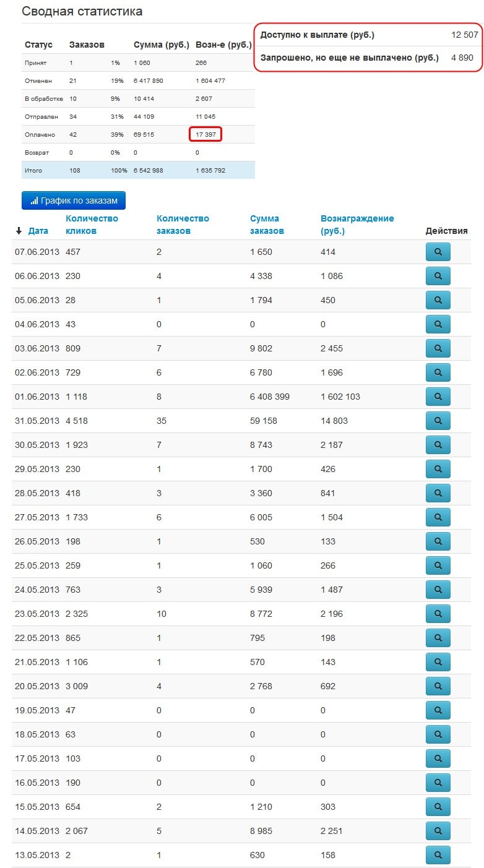The image size is (484, 868).
Task: Click magnifier icon for 07.06.2013 row
Action: pos(438,252)
